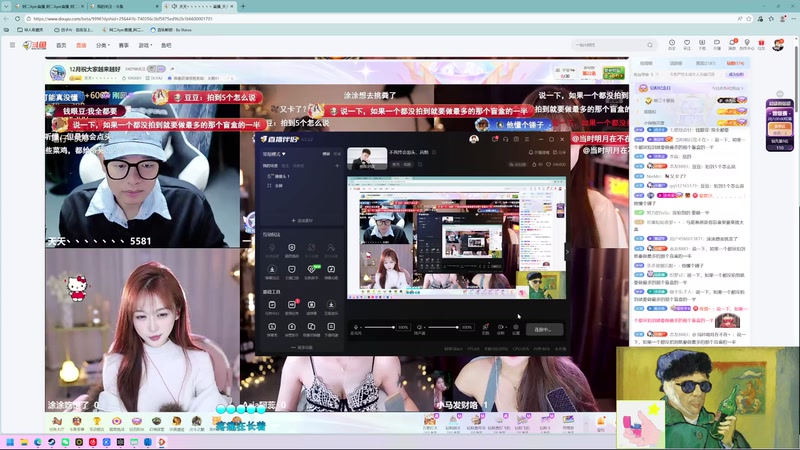Select the 全屏 source item

[x=275, y=186]
